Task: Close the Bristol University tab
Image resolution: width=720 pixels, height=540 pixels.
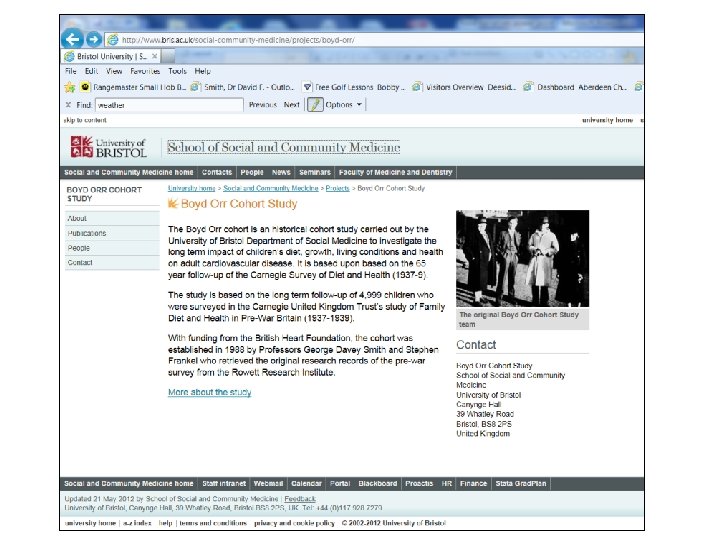Action: coord(155,56)
